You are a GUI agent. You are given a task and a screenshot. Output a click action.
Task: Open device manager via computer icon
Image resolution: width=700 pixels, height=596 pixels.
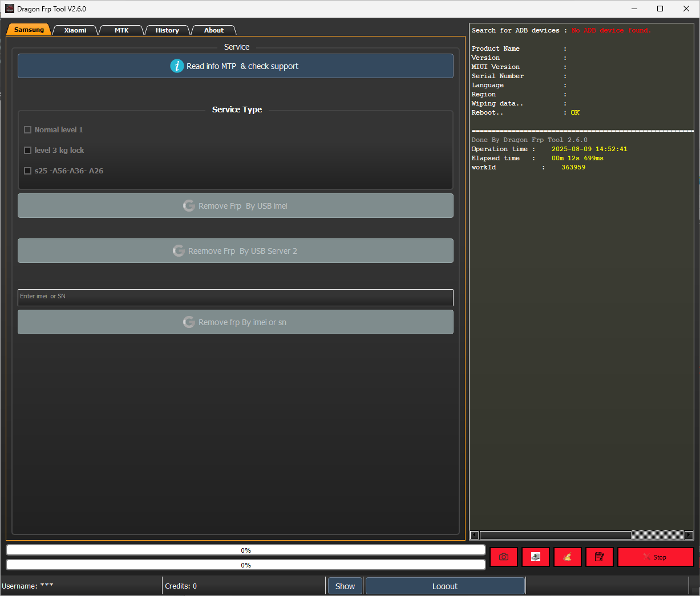coord(536,557)
